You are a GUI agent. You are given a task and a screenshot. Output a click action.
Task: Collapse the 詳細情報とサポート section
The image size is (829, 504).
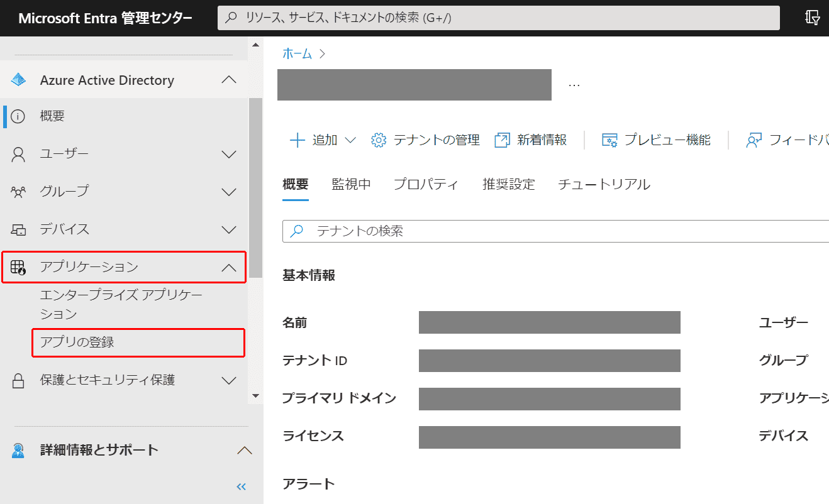[x=244, y=451]
